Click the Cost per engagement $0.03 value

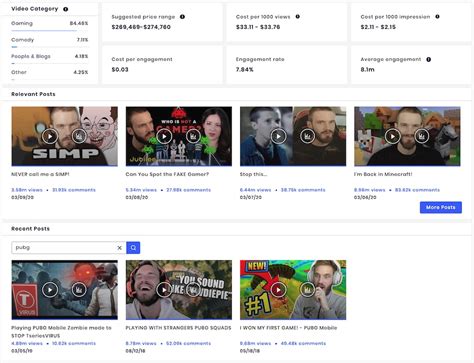pyautogui.click(x=120, y=70)
